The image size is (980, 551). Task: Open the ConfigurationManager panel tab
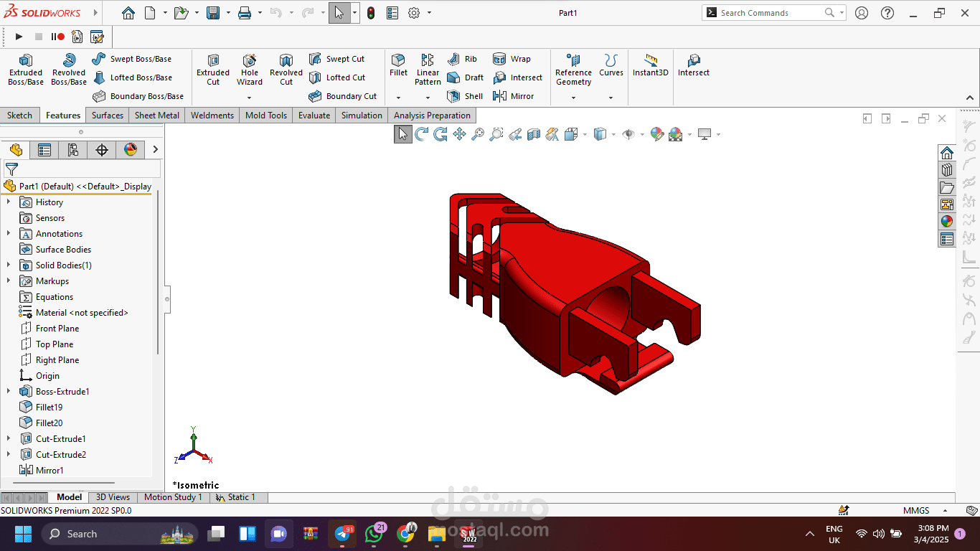[73, 150]
